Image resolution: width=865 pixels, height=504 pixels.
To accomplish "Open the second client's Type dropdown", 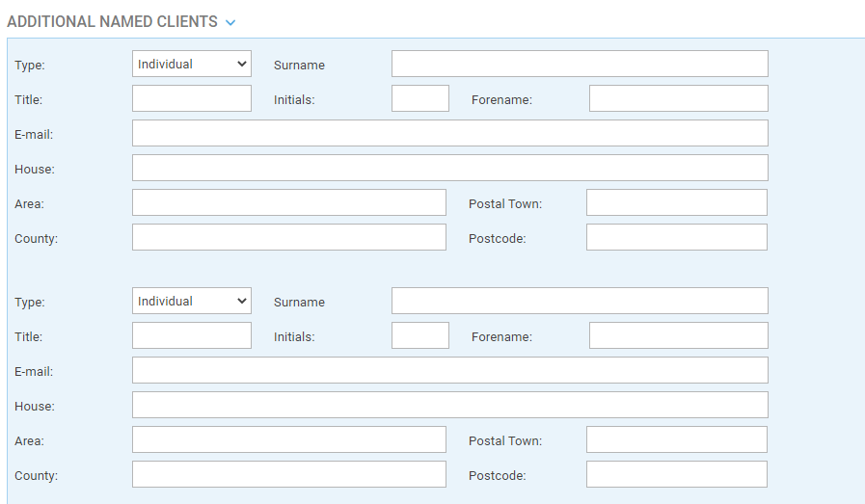I will tap(192, 301).
